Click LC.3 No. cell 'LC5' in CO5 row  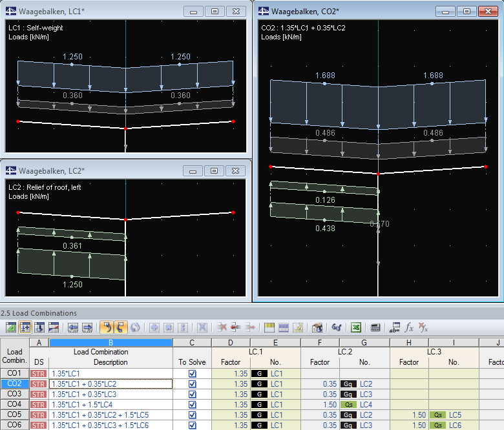[x=454, y=415]
